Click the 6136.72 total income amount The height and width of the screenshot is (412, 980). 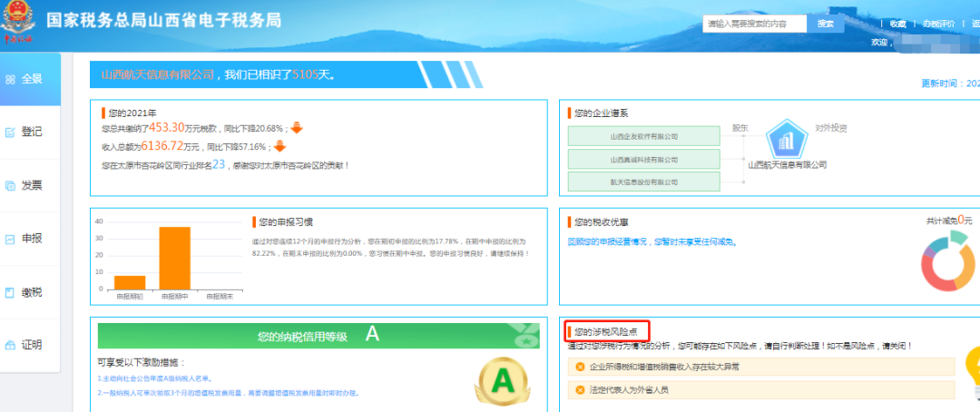[x=162, y=147]
